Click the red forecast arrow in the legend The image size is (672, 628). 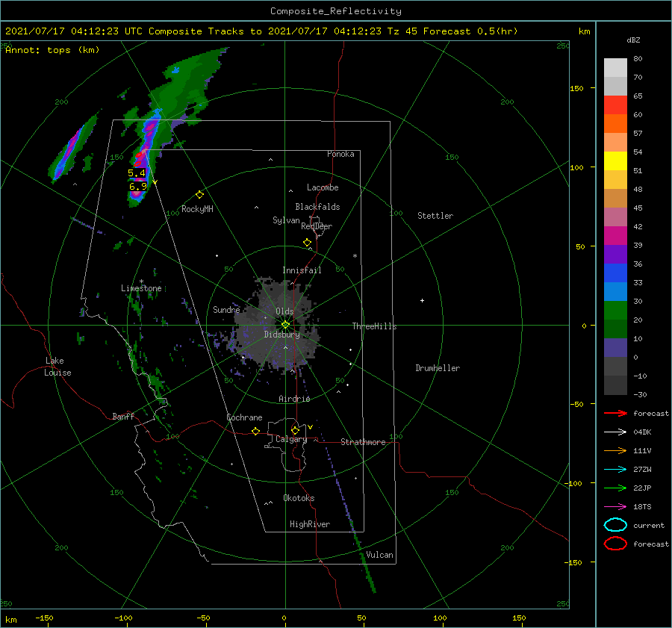[615, 413]
